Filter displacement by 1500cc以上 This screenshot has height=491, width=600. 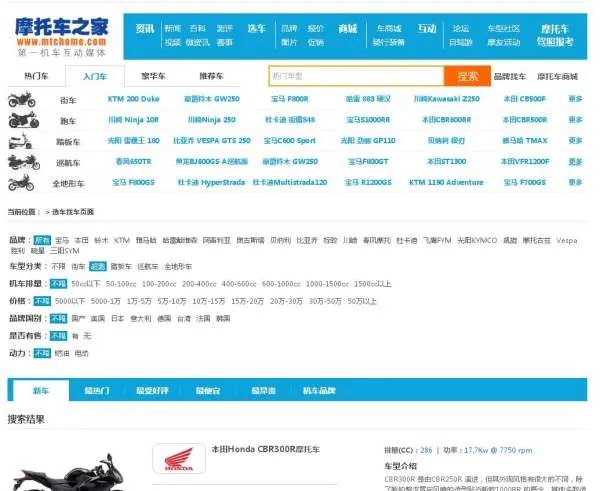tap(373, 284)
